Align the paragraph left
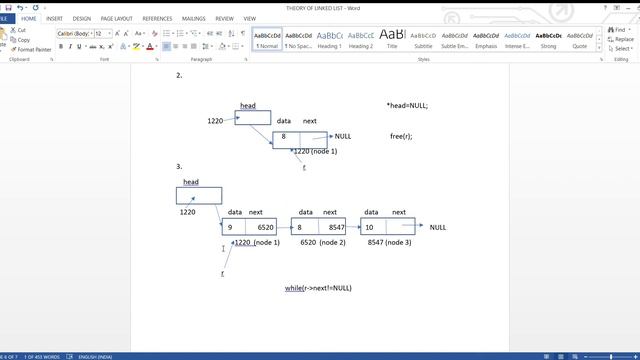This screenshot has height=360, width=640. pyautogui.click(x=167, y=47)
